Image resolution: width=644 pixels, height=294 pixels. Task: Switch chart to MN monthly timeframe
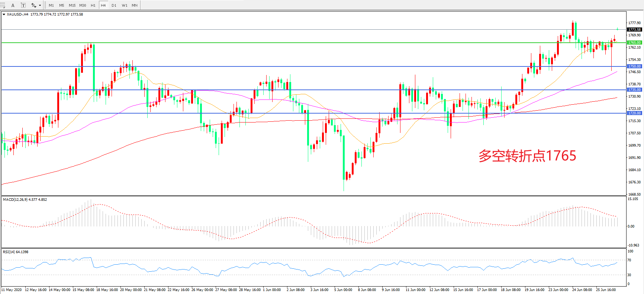[135, 5]
